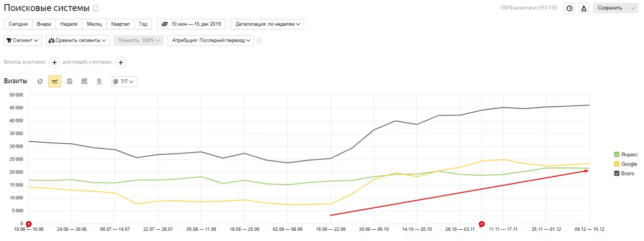
Task: Toggle the Всего series checkbox
Action: point(617,173)
